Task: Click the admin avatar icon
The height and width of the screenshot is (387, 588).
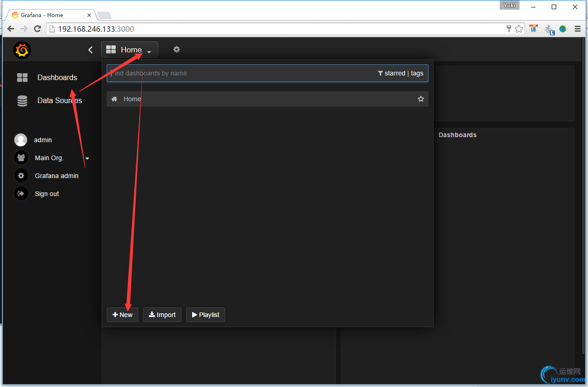Action: pyautogui.click(x=21, y=140)
